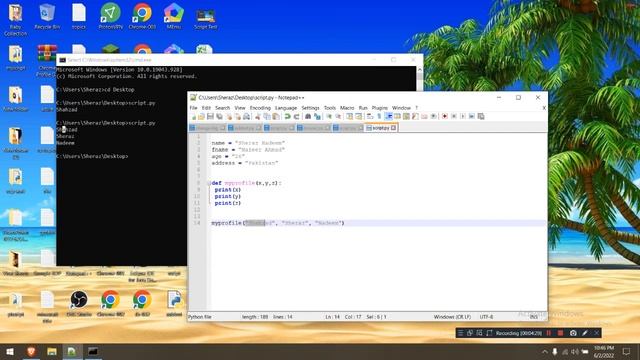The image size is (640, 360).
Task: Toggle Show All Characters icon
Action: [x=379, y=116]
